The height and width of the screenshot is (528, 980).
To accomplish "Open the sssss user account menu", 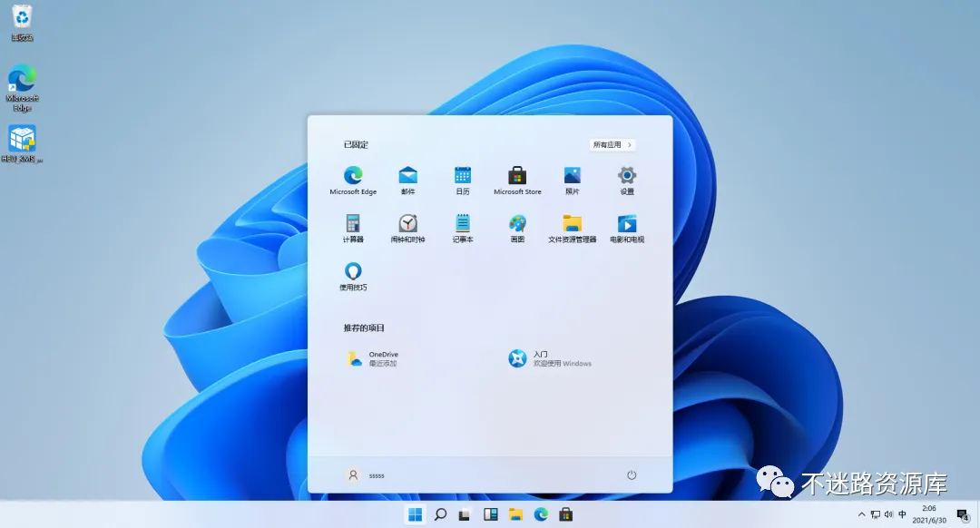I will (x=366, y=475).
